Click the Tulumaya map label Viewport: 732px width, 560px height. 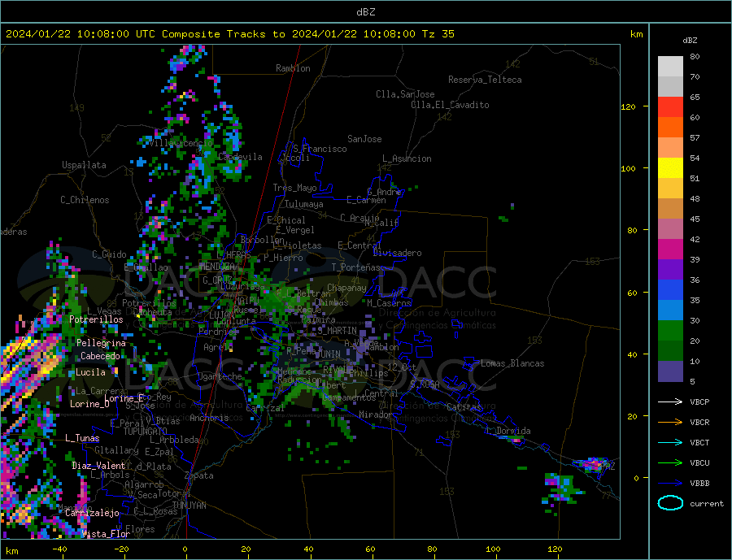point(304,204)
